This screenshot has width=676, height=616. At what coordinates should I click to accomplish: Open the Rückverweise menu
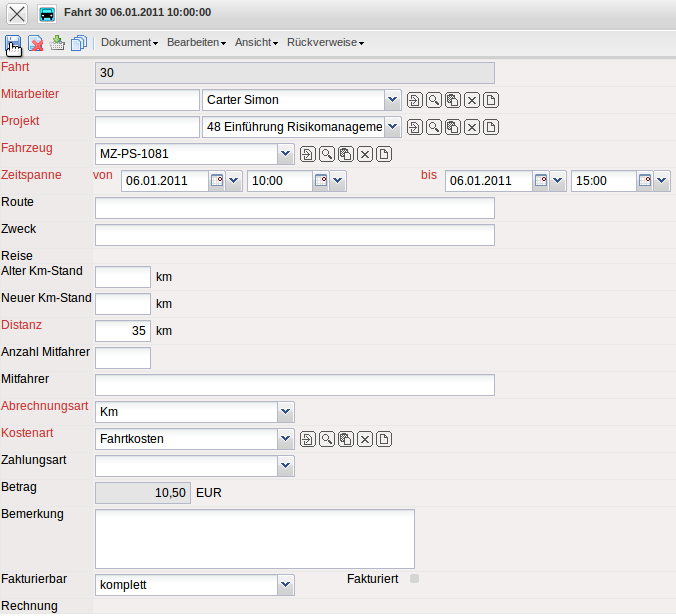pyautogui.click(x=324, y=43)
